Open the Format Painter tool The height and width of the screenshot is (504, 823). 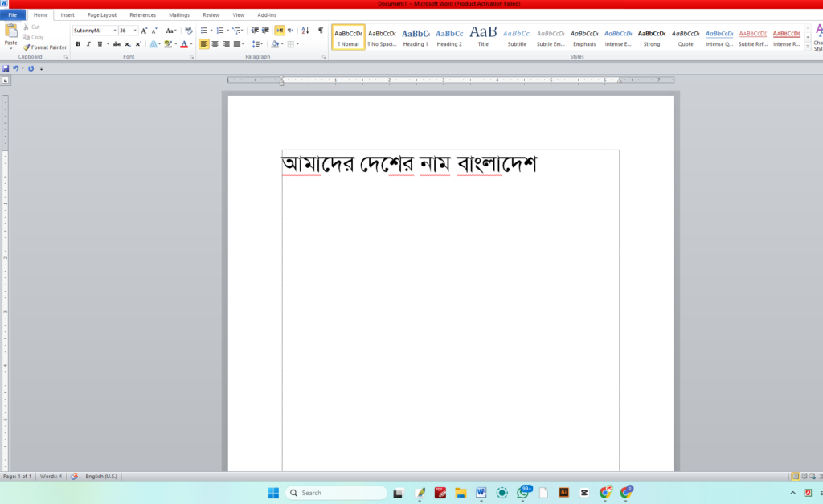[x=44, y=47]
